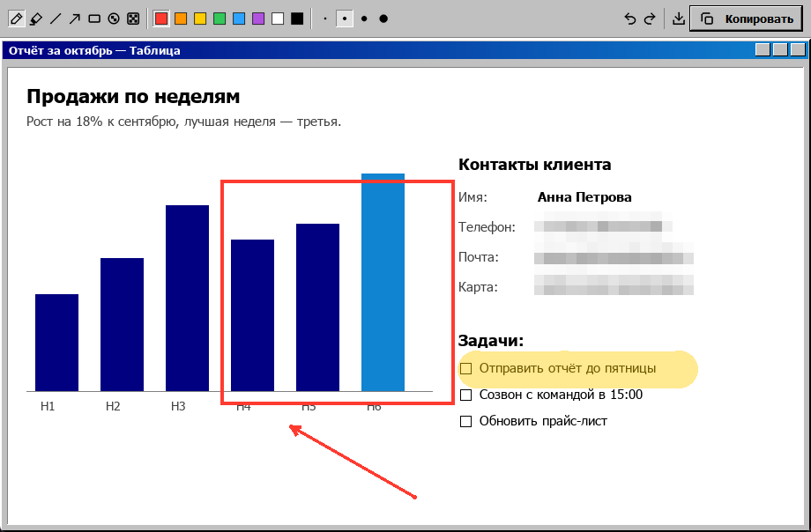Image resolution: width=811 pixels, height=532 pixels.
Task: Activate the blur tool icon
Action: [113, 19]
